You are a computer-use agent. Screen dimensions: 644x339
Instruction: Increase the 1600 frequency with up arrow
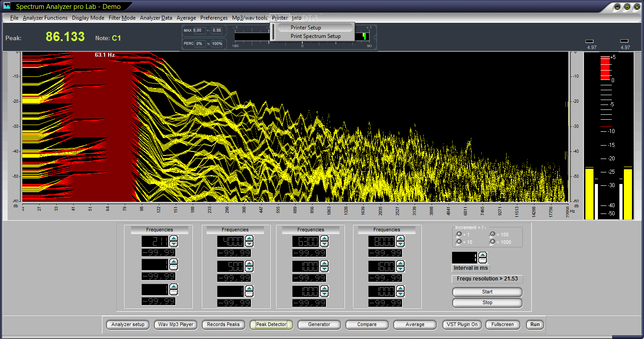click(401, 264)
